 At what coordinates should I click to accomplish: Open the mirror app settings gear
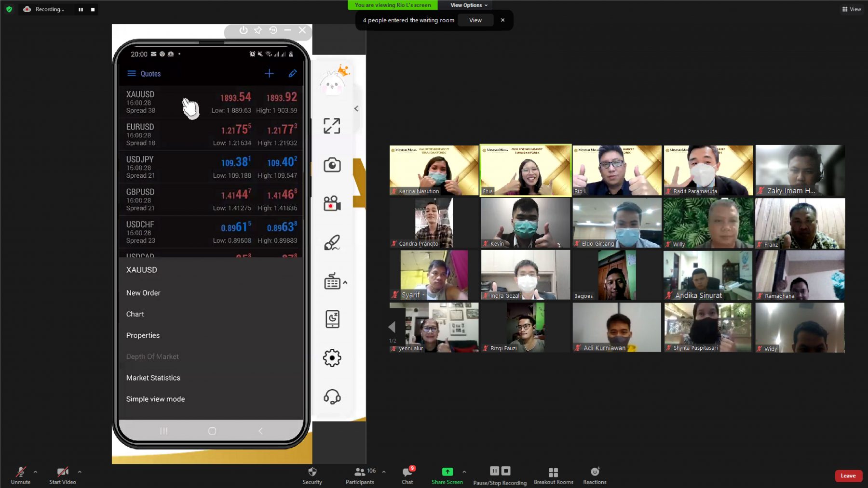[332, 358]
